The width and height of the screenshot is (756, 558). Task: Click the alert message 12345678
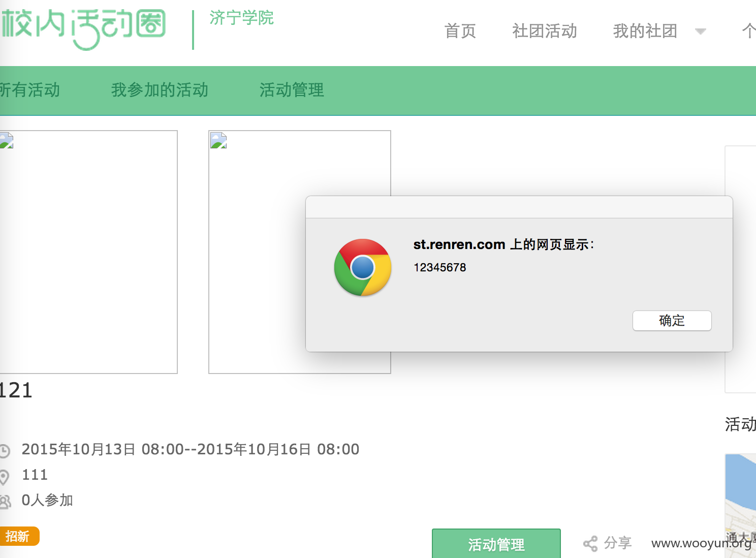439,267
